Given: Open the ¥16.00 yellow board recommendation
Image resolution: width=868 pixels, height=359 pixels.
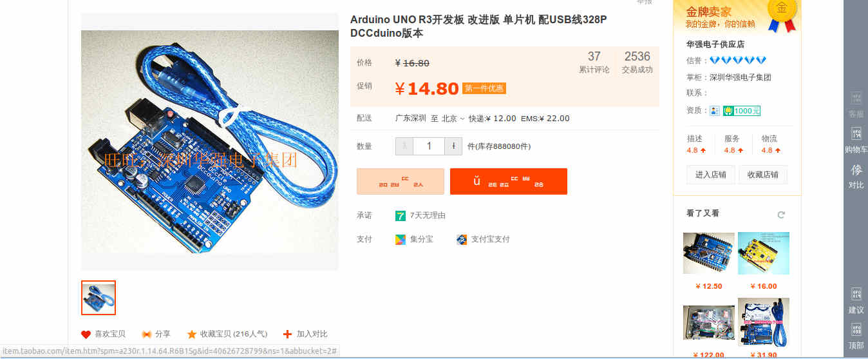Looking at the screenshot, I should [764, 253].
